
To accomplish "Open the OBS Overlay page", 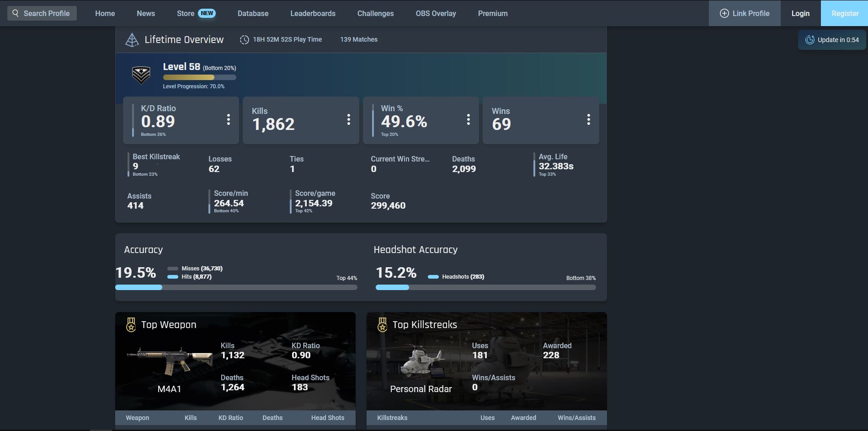I will (x=435, y=13).
